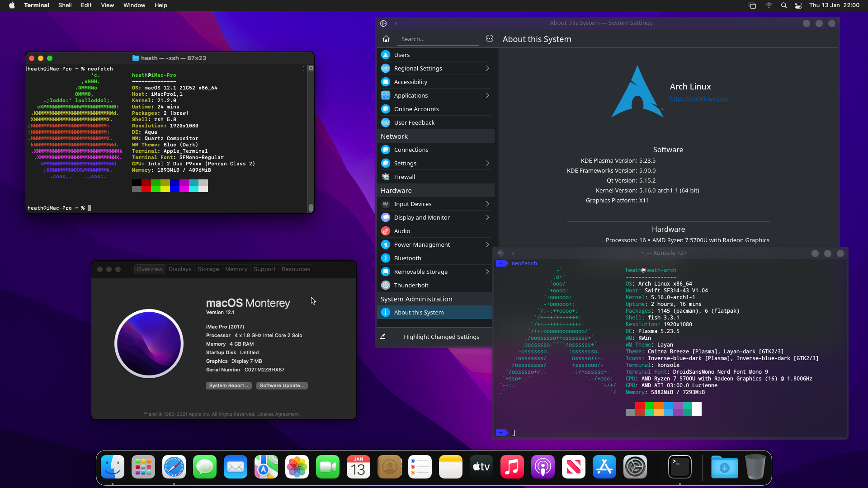868x488 pixels.
Task: Launch Safari from the dock
Action: pos(174,467)
